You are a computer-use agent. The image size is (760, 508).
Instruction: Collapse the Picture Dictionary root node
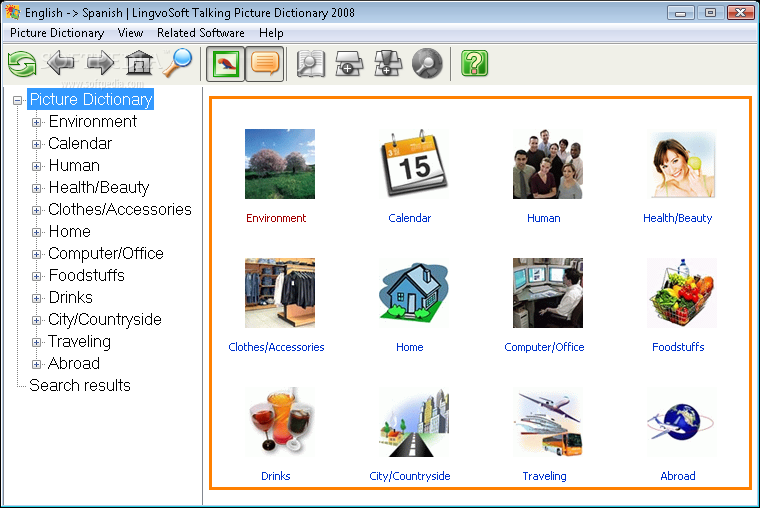coord(18,100)
